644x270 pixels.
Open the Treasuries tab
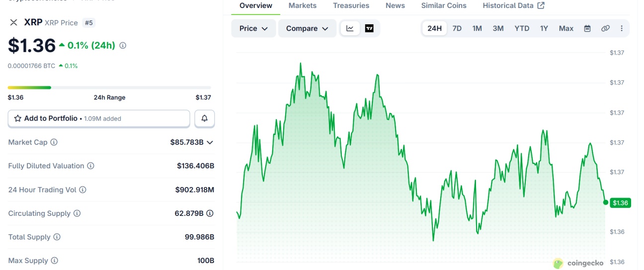pos(351,5)
